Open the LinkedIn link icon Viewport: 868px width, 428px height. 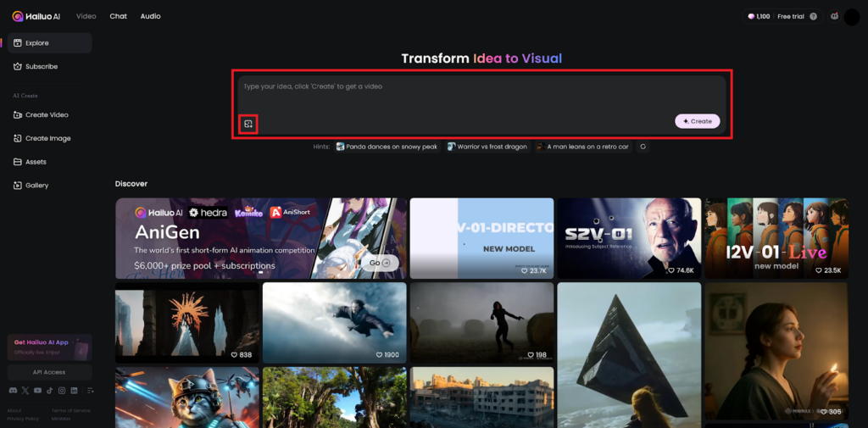point(75,391)
